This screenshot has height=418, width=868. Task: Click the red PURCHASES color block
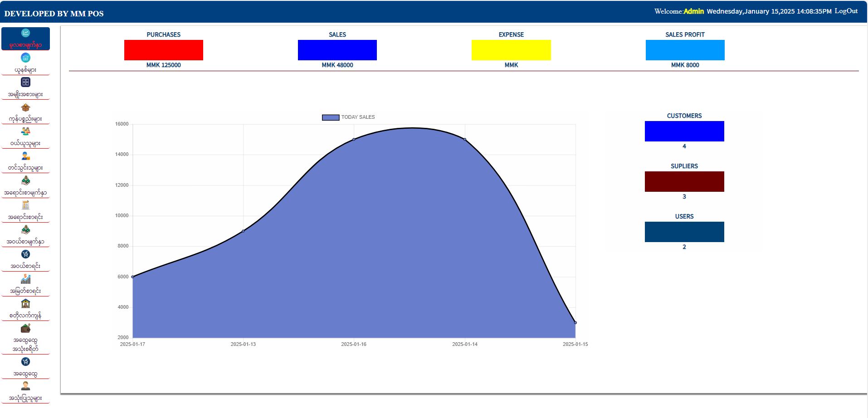point(163,50)
